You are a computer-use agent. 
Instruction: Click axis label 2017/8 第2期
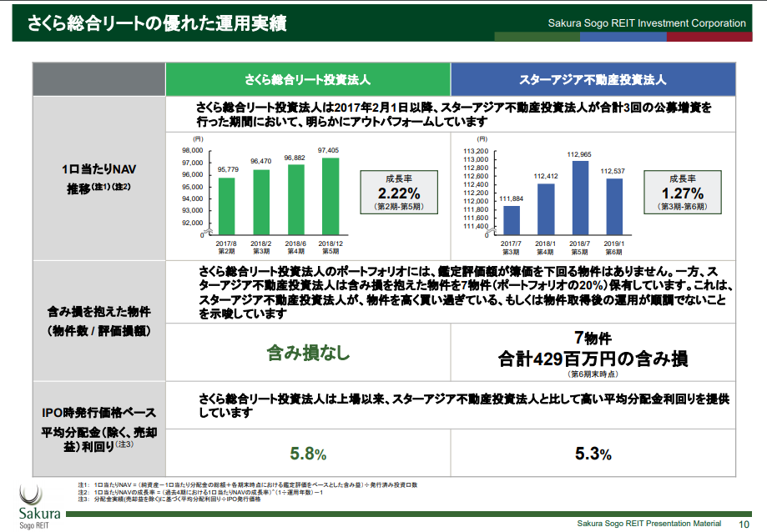tap(226, 247)
